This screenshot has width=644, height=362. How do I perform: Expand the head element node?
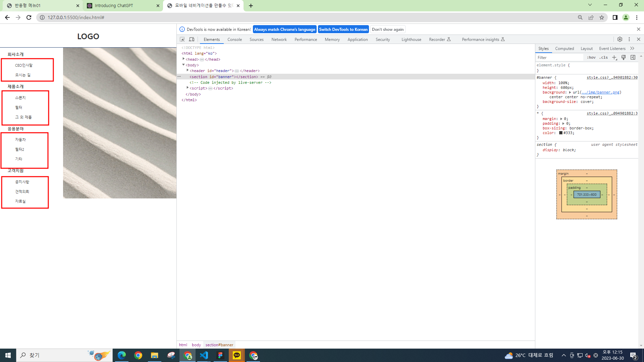183,59
